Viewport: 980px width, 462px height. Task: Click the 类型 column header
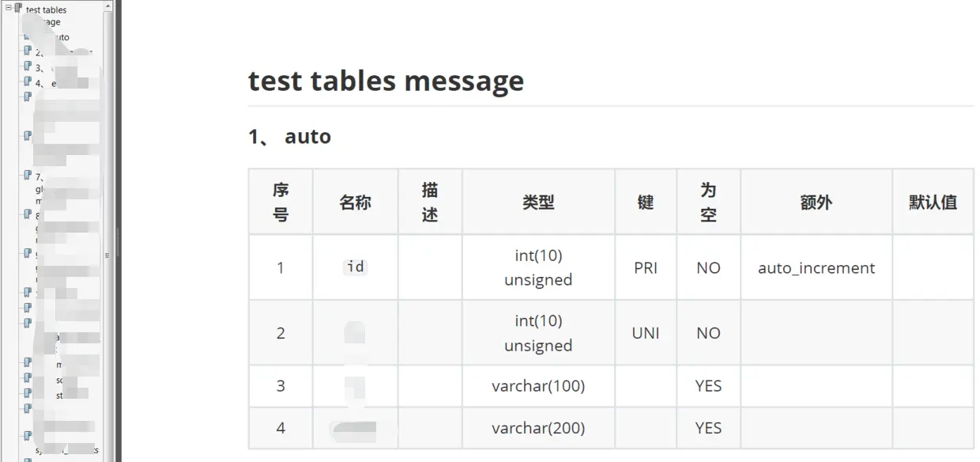(x=538, y=202)
